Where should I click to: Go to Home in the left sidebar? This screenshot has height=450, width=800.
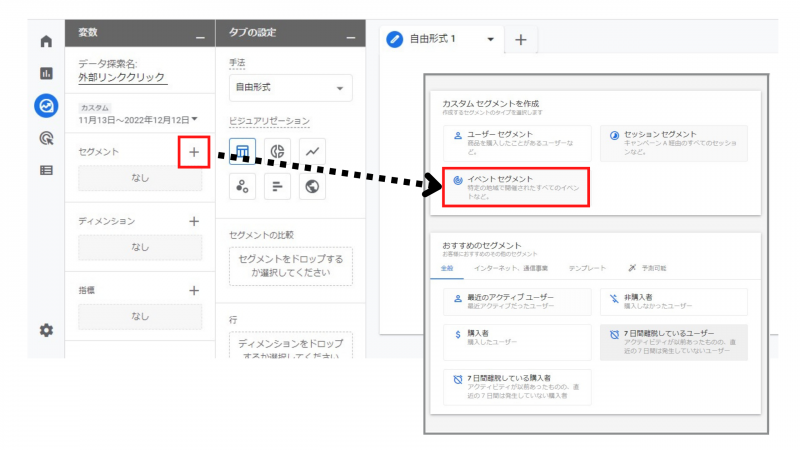point(45,41)
